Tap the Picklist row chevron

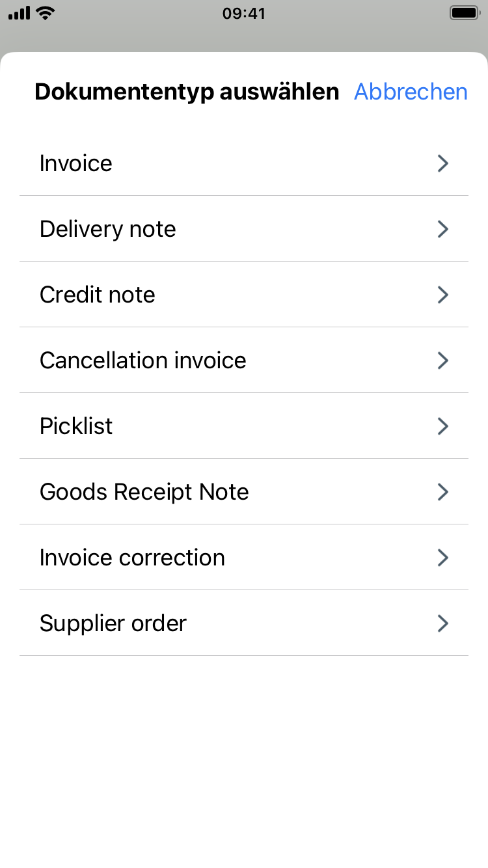pos(443,426)
